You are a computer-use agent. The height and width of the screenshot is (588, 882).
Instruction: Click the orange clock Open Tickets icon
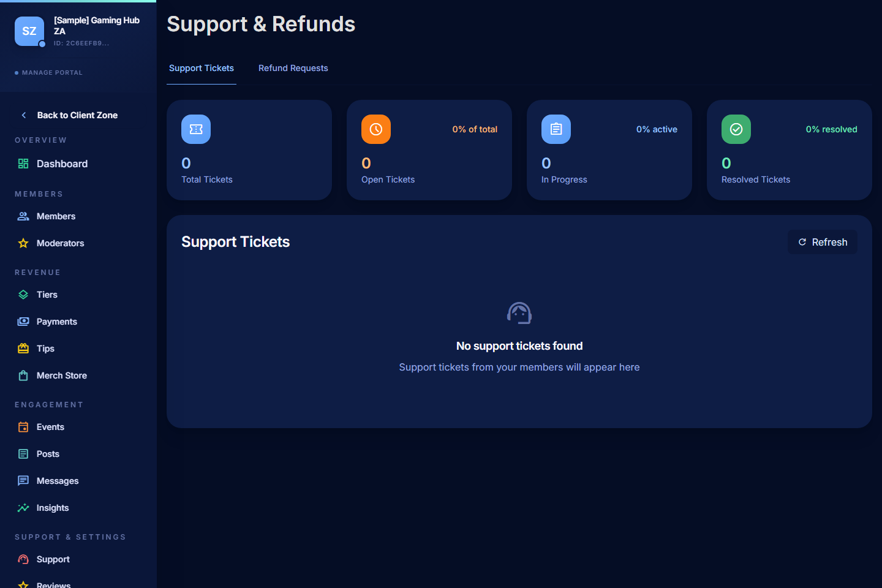[x=376, y=129]
